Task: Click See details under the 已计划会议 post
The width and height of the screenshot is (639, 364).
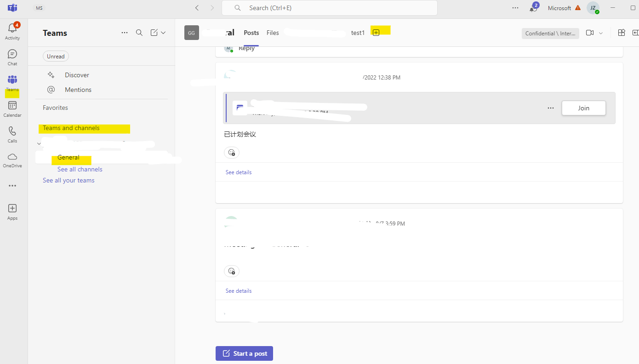Action: (239, 172)
